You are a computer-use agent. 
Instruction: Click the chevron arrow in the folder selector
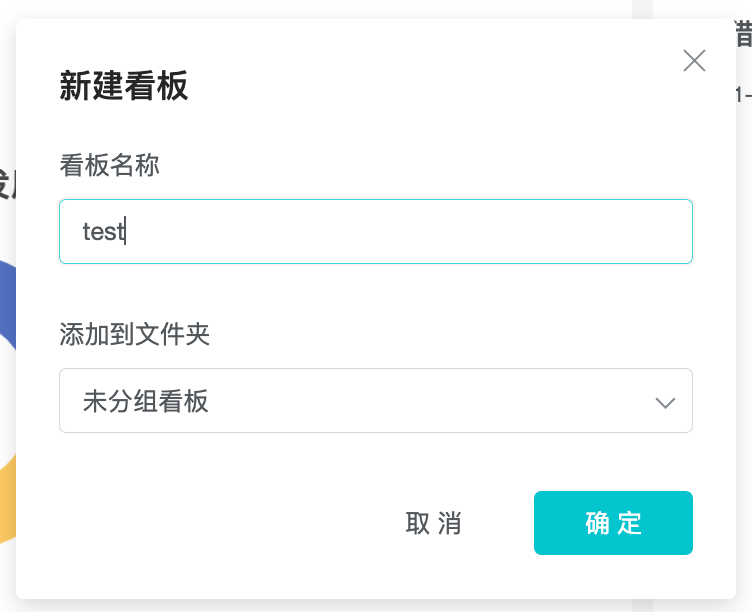[x=665, y=402]
